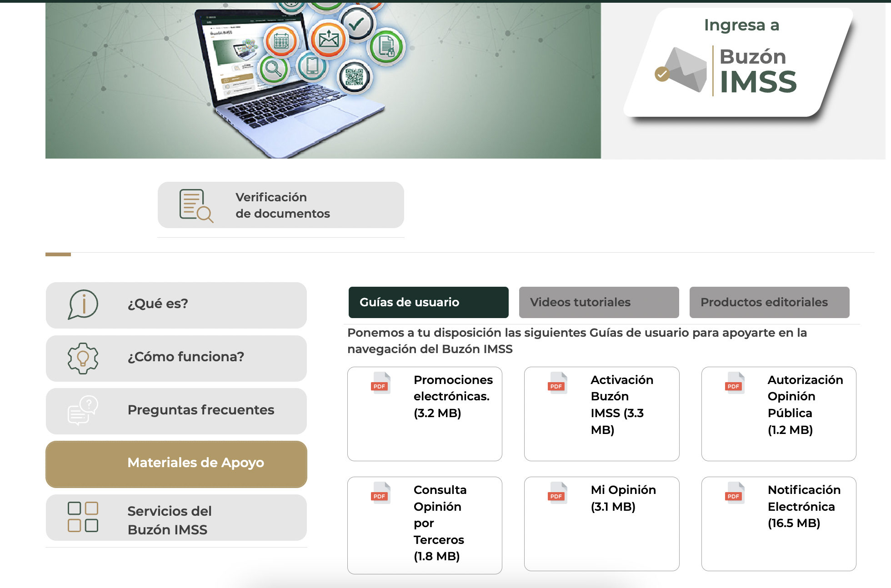This screenshot has height=588, width=891.
Task: Switch to the Videos tutoriales tab
Action: click(599, 302)
